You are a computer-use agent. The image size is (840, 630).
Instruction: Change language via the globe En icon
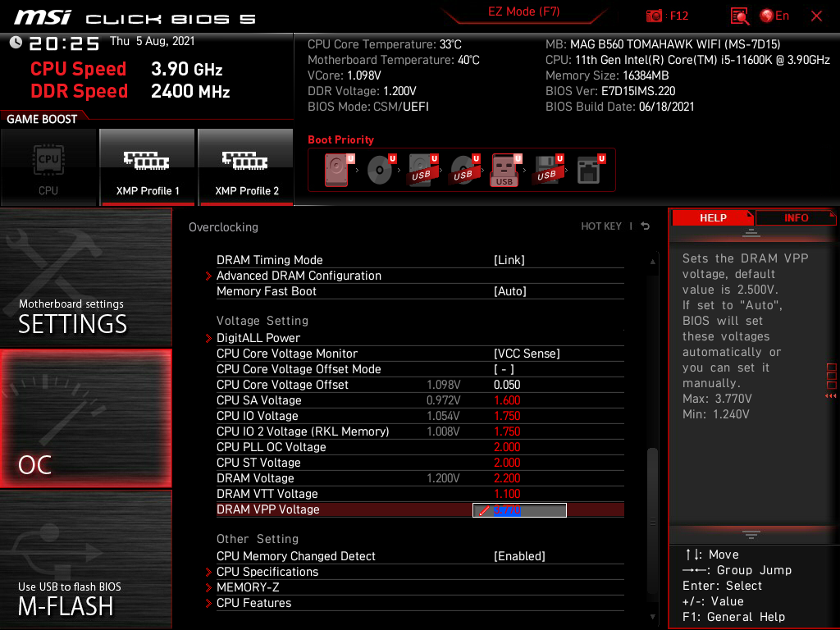pyautogui.click(x=774, y=16)
